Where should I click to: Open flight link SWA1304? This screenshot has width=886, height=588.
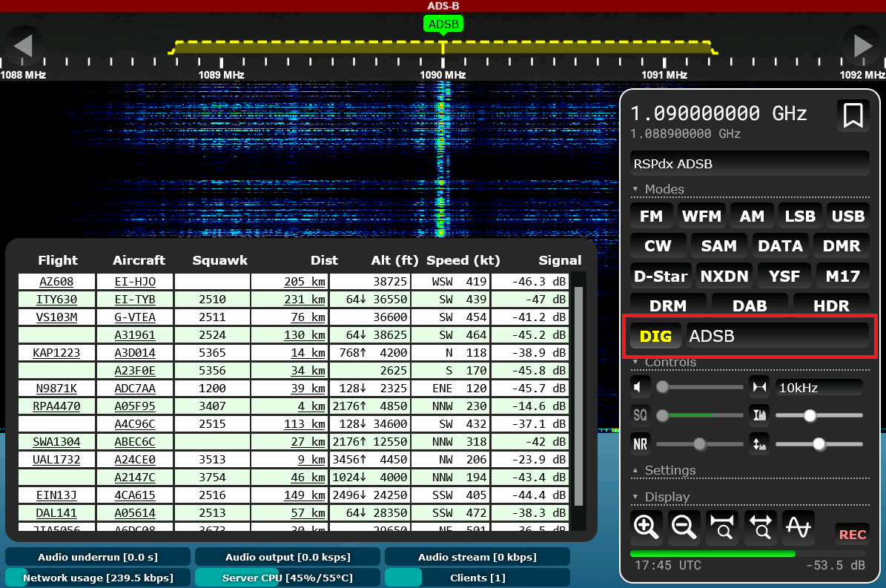point(57,442)
